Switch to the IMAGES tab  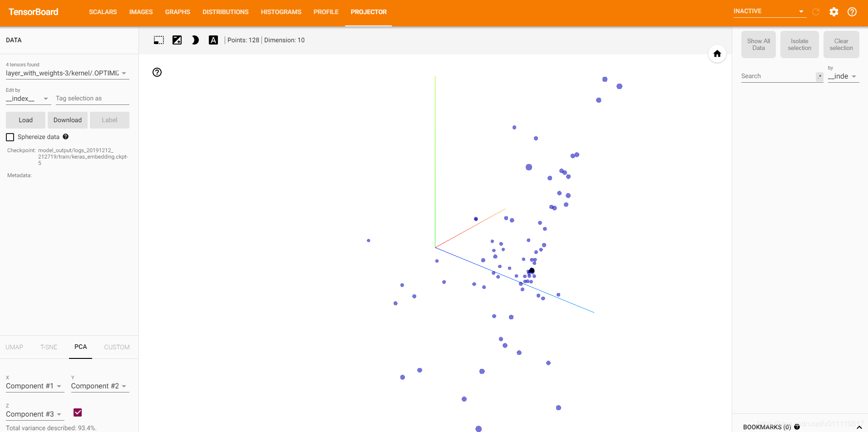pos(141,12)
